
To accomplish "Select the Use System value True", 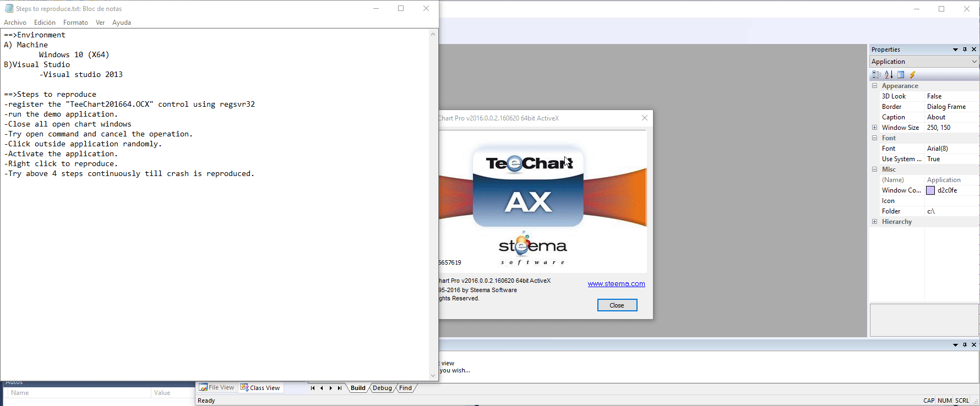I will pos(951,159).
